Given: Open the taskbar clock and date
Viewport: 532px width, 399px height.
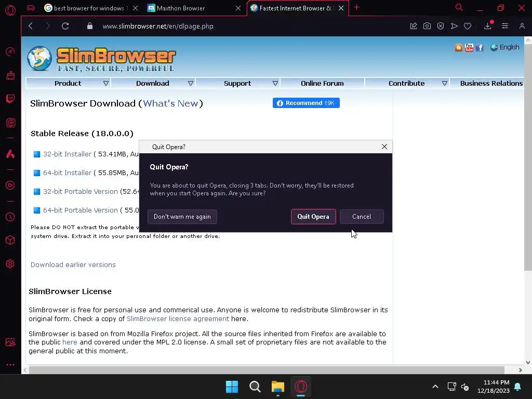Looking at the screenshot, I should click(494, 387).
